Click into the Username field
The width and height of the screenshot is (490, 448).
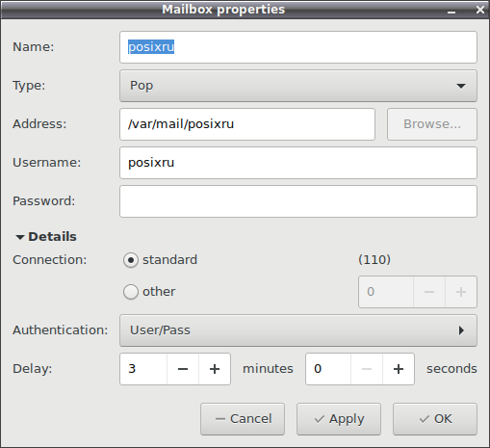[x=298, y=163]
